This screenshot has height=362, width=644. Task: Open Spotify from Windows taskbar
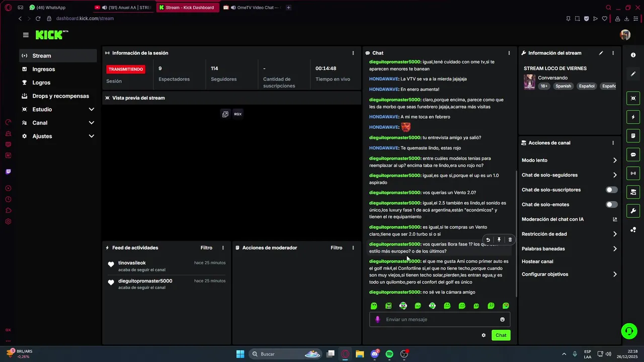[x=389, y=354]
